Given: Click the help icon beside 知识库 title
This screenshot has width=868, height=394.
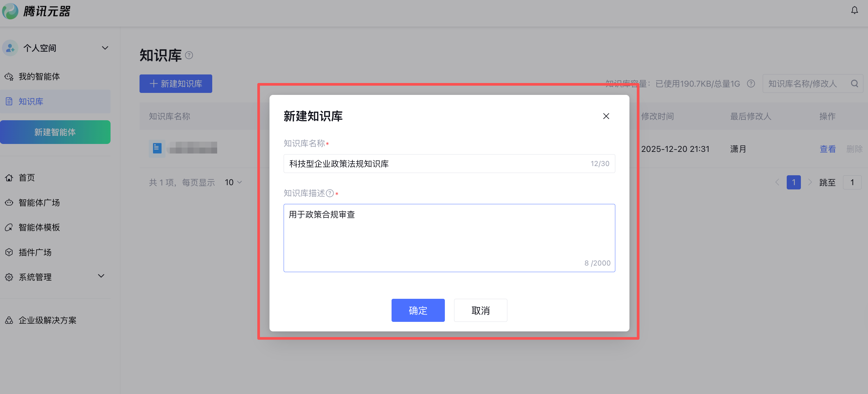Looking at the screenshot, I should pos(189,55).
